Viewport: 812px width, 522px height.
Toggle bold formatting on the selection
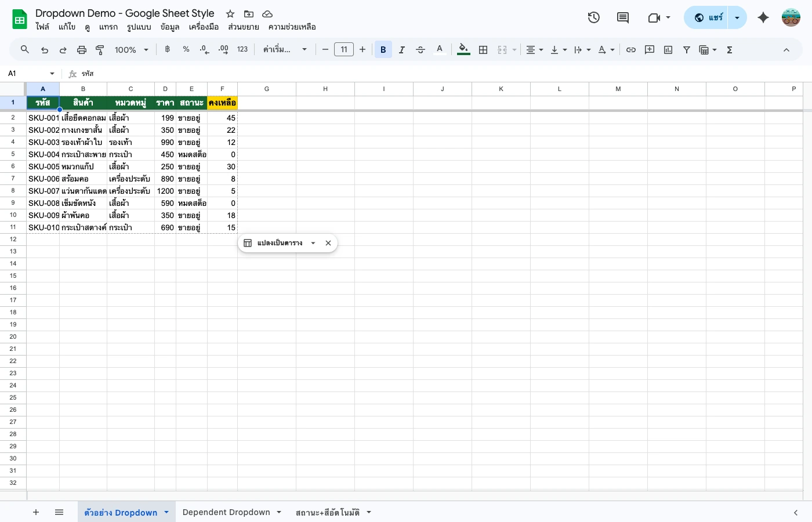click(383, 49)
